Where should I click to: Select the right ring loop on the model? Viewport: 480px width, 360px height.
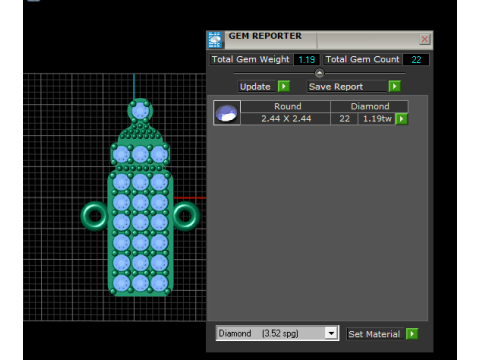coord(186,216)
